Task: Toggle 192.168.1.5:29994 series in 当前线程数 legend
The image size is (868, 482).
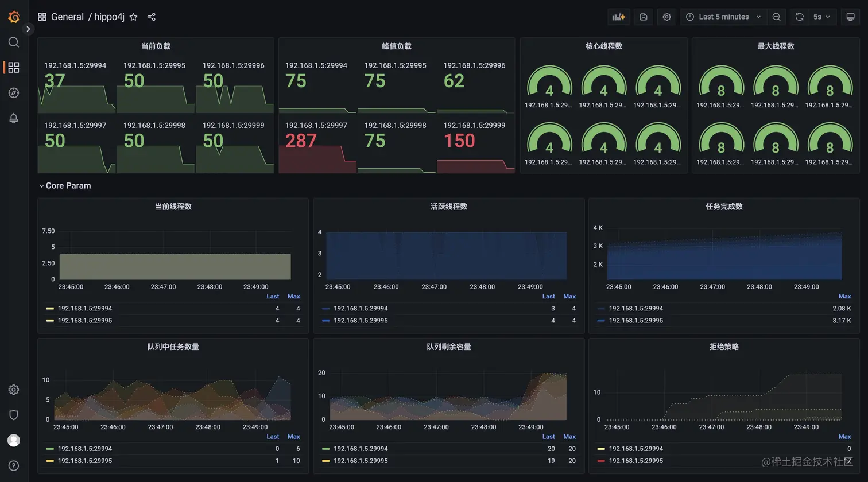Action: 85,308
